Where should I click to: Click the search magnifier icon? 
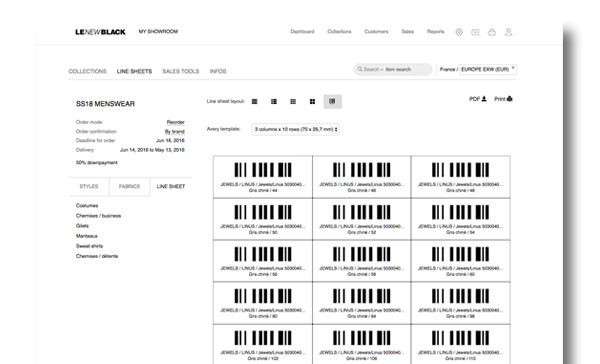(360, 69)
